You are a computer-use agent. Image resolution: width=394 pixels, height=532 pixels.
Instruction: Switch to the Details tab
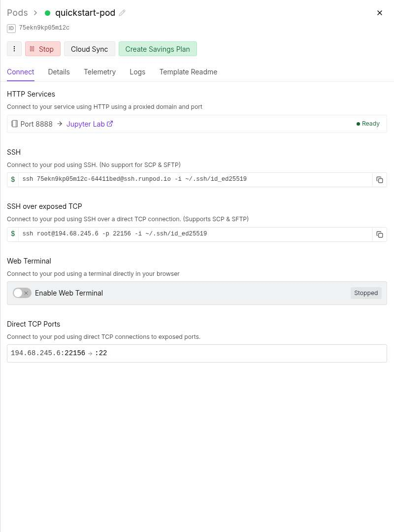(59, 72)
